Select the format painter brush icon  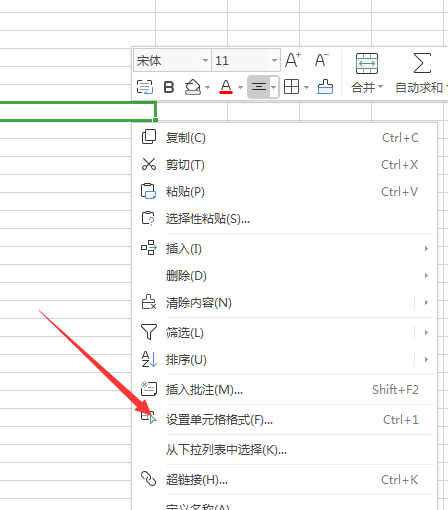325,87
